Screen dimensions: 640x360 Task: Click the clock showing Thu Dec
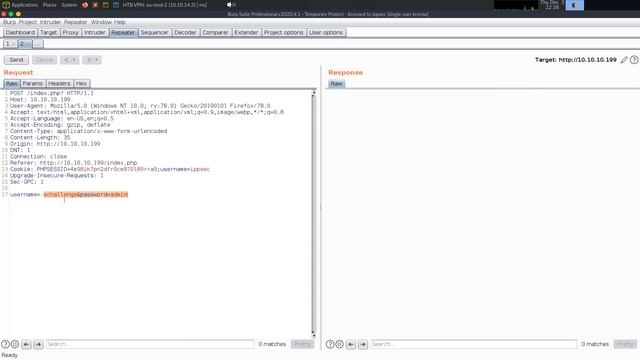(552, 5)
